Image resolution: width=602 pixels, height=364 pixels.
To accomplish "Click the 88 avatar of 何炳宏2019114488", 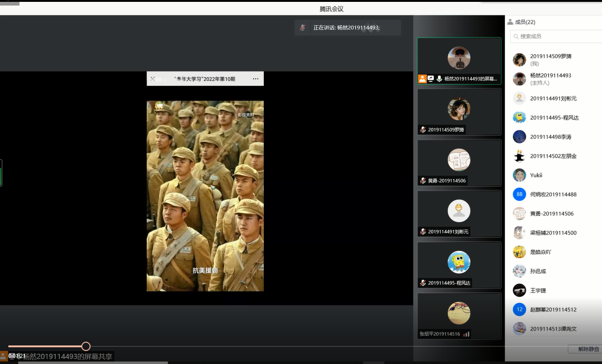I will [x=519, y=194].
